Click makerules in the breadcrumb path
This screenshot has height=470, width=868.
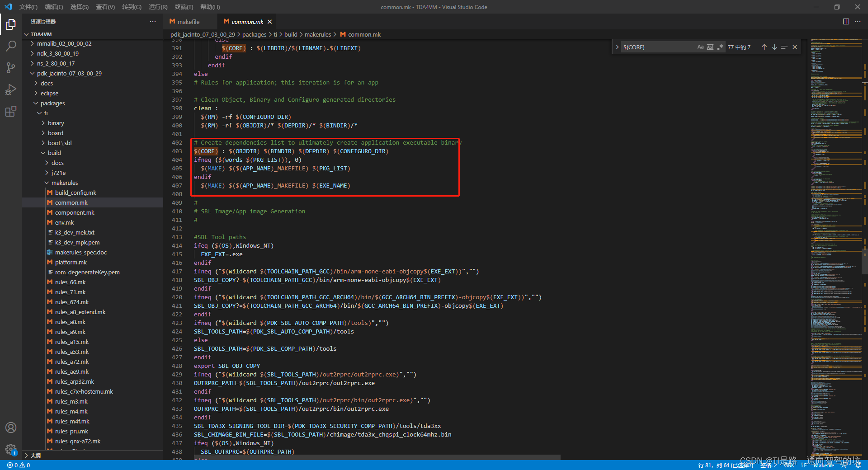click(x=318, y=35)
